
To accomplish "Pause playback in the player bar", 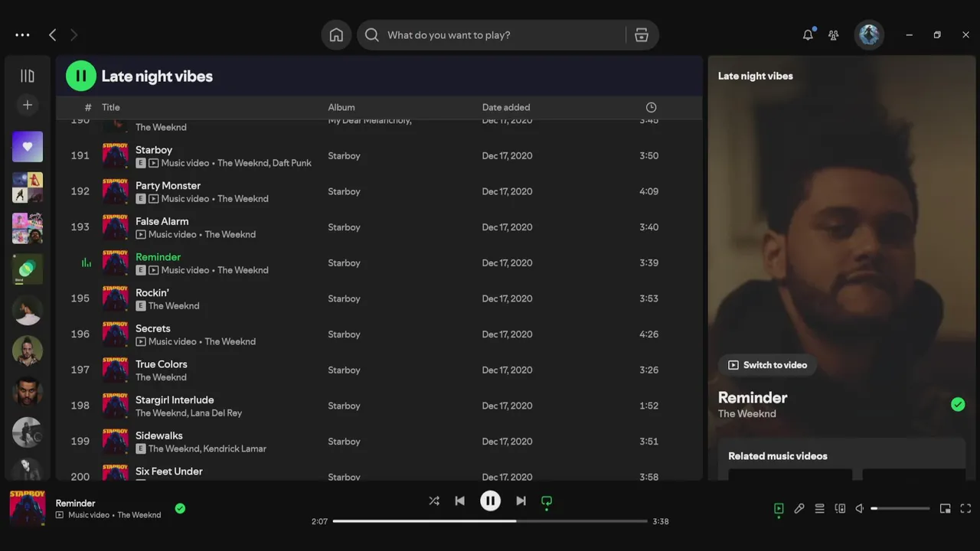I will tap(490, 500).
